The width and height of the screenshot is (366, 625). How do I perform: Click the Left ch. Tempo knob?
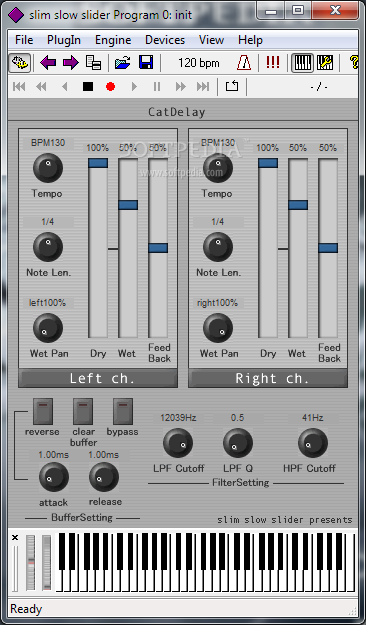pyautogui.click(x=48, y=168)
